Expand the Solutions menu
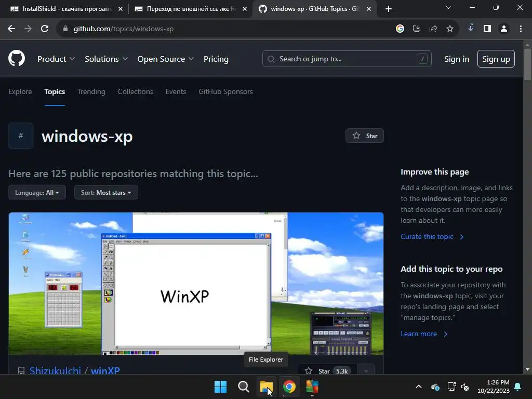This screenshot has height=399, width=532. (106, 59)
